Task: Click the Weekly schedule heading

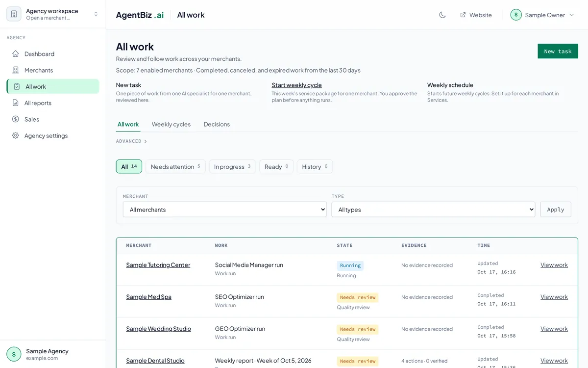Action: point(450,85)
